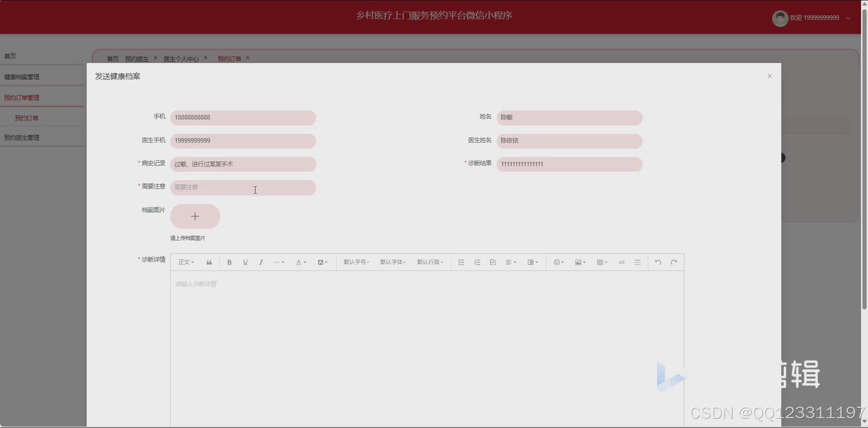Switch to the 预约医生 tab
Viewport: 868px width, 428px height.
click(x=137, y=59)
